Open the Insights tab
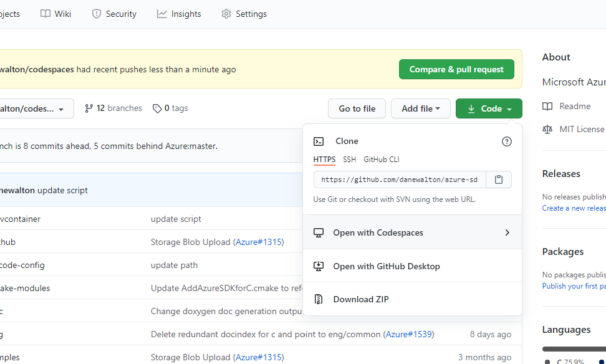Image resolution: width=606 pixels, height=364 pixels. 179,14
